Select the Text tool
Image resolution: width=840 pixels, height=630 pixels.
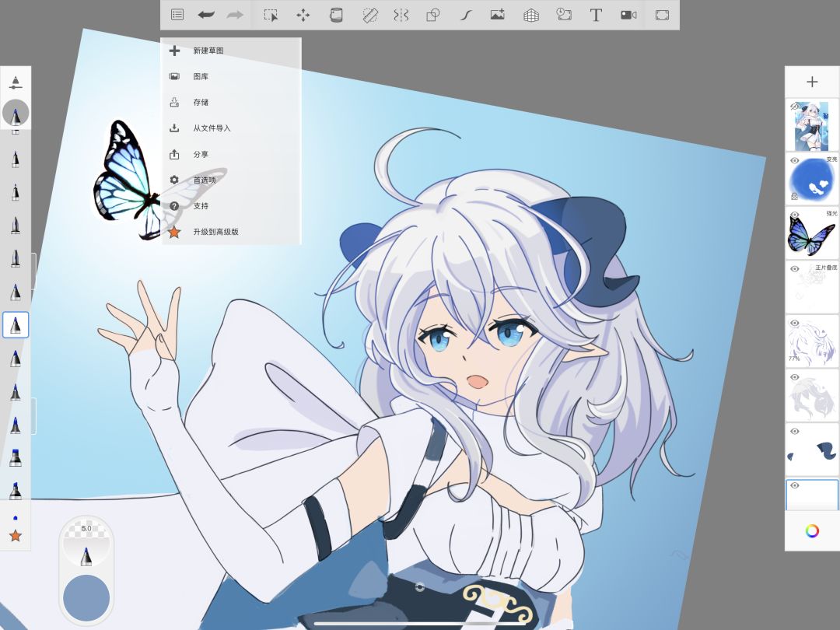pyautogui.click(x=596, y=15)
